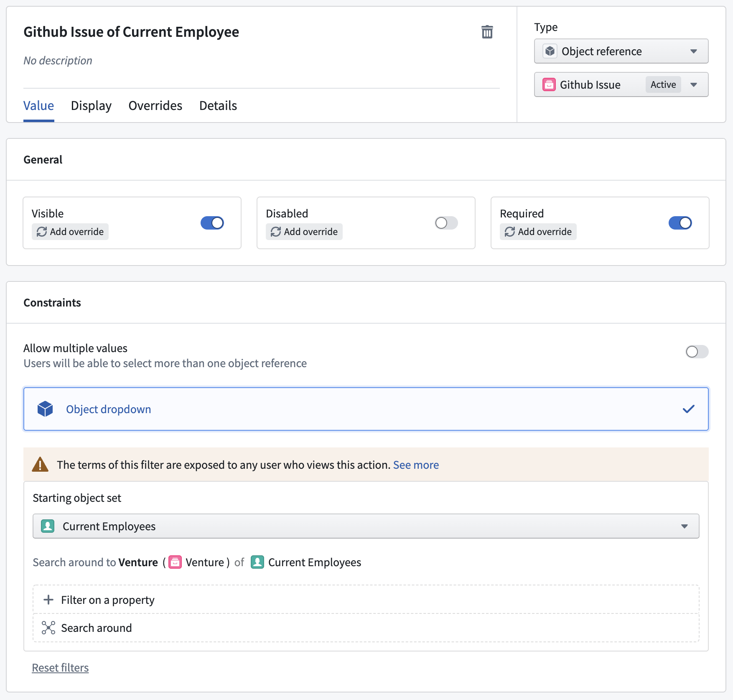
Task: Click the Search around option
Action: tap(366, 628)
